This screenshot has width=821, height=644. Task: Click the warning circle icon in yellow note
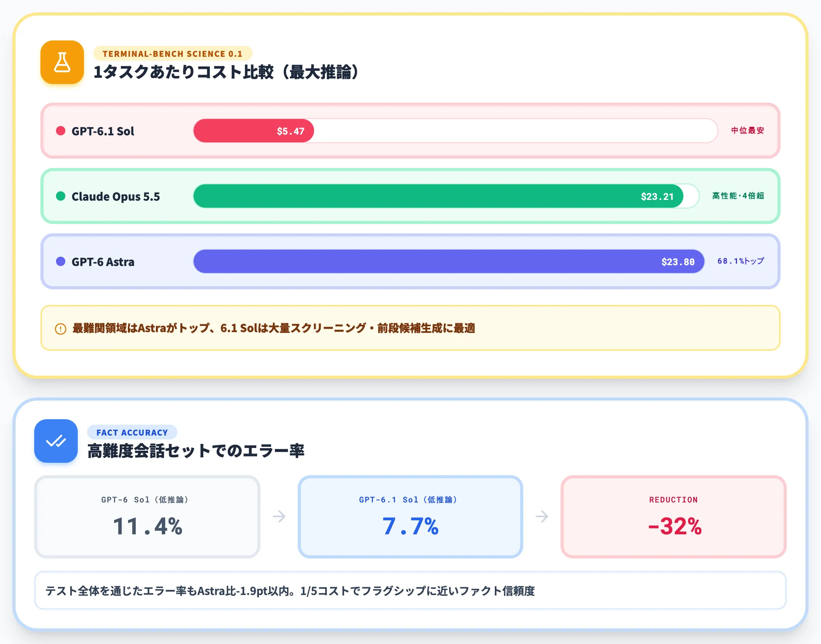point(61,329)
